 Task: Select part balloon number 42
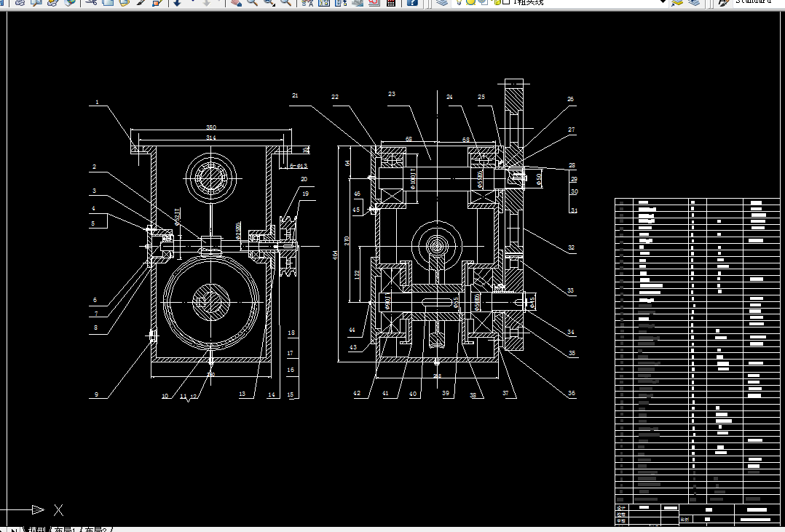point(357,394)
